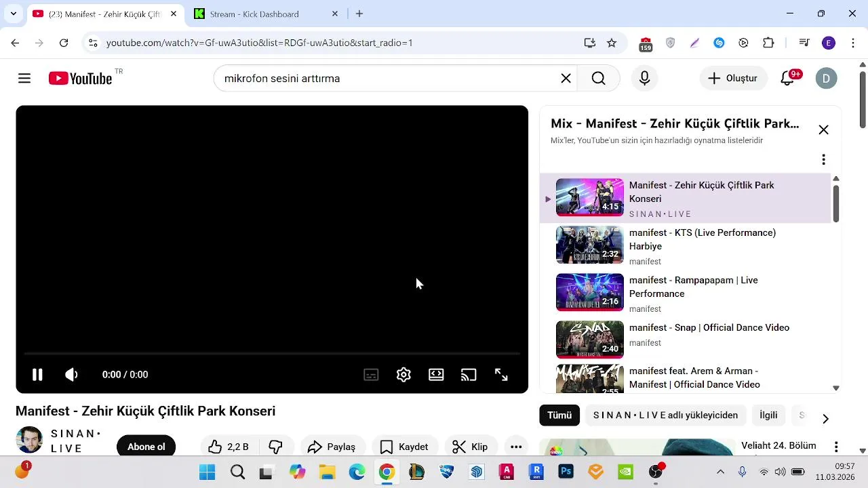Click the video progress bar
The image size is (868, 488).
272,354
